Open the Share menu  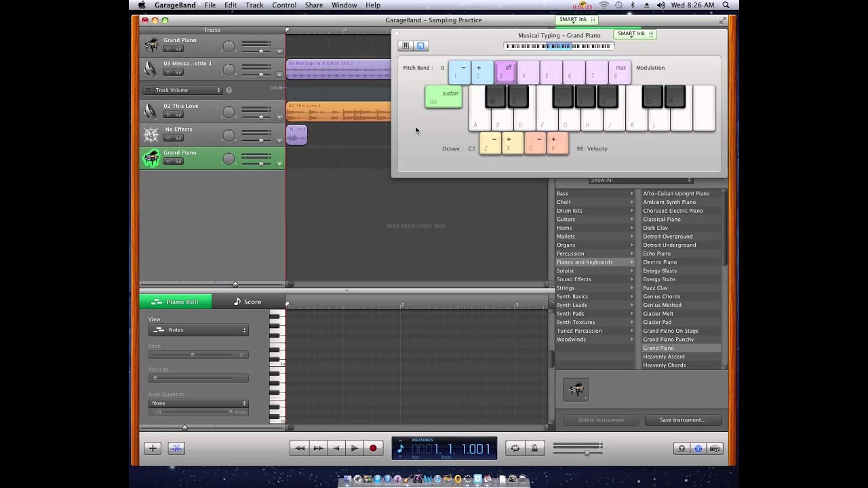tap(314, 5)
